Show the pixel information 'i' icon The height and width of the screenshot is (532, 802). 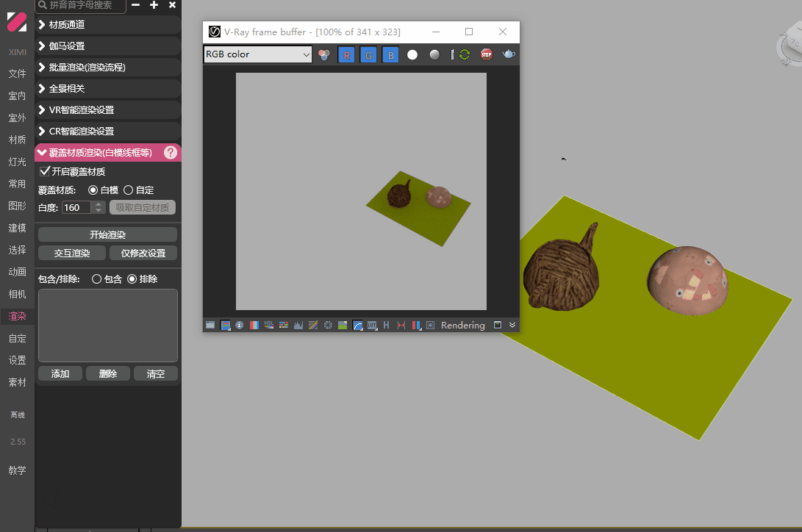click(x=240, y=325)
